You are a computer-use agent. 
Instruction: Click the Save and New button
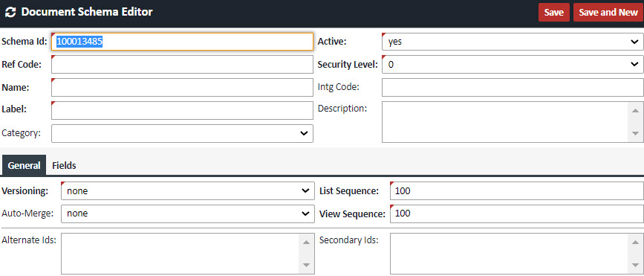(608, 13)
